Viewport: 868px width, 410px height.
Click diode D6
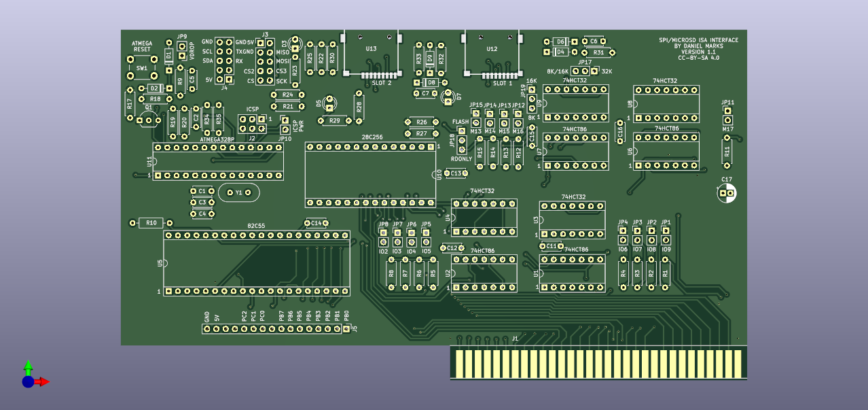(x=561, y=41)
